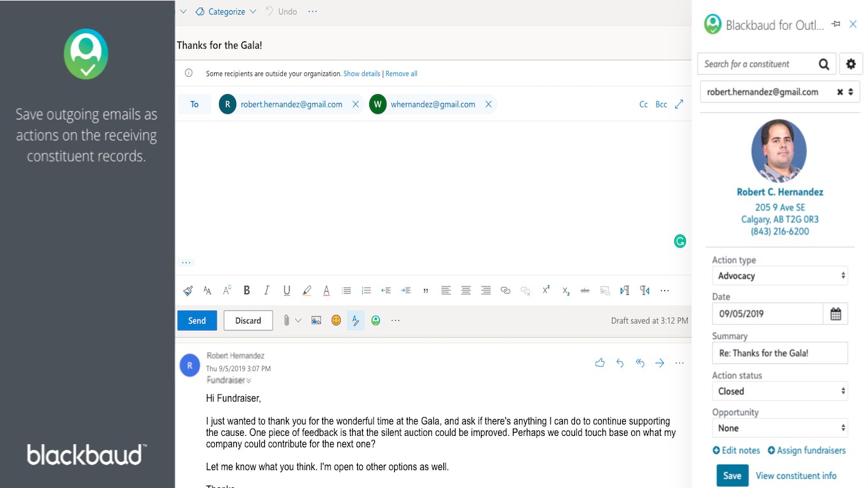
Task: Apply superscript formatting
Action: (x=546, y=290)
